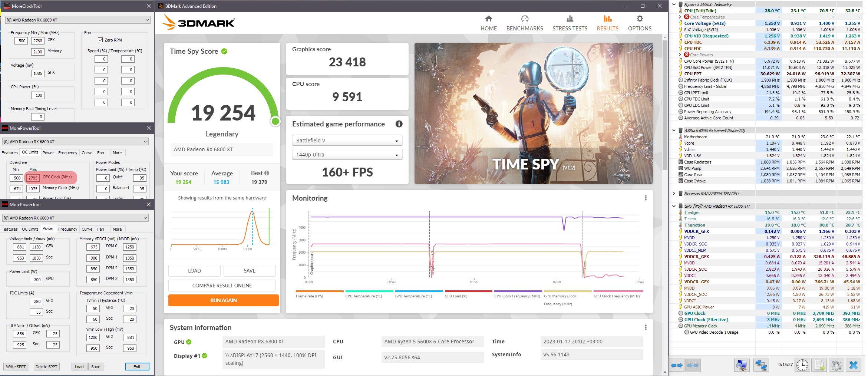868x376 pixels.
Task: Go to 3DMark HOME
Action: click(x=489, y=23)
